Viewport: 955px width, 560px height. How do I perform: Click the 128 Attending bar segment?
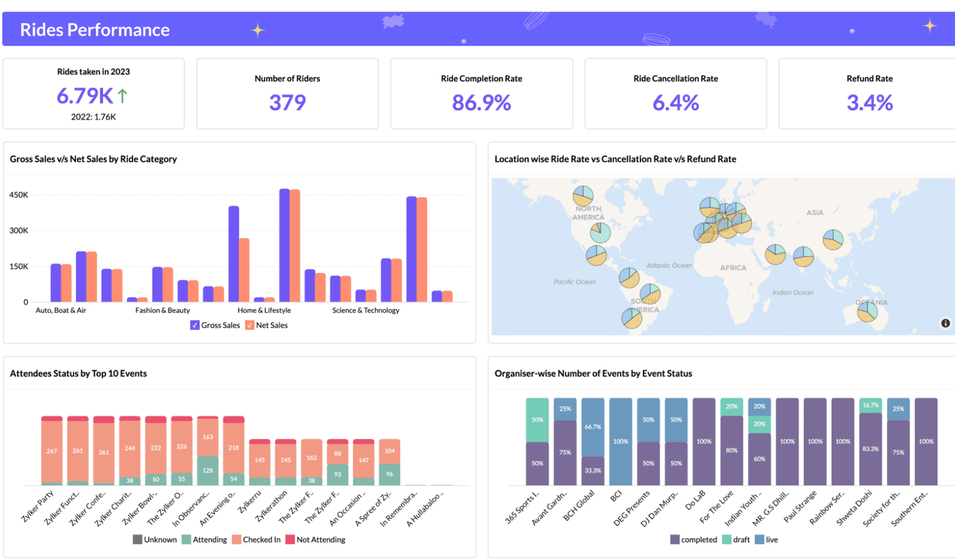[208, 471]
